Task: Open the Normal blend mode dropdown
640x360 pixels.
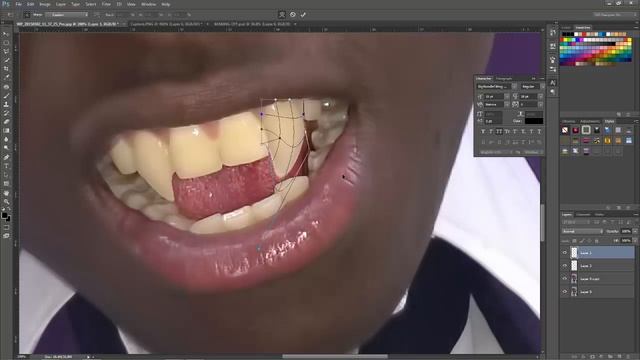Action: click(x=582, y=231)
